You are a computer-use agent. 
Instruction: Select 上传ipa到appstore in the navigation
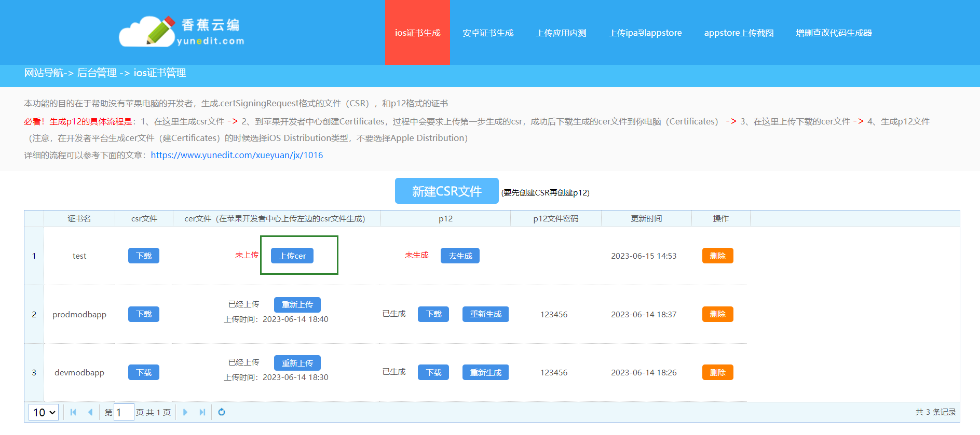pos(645,33)
